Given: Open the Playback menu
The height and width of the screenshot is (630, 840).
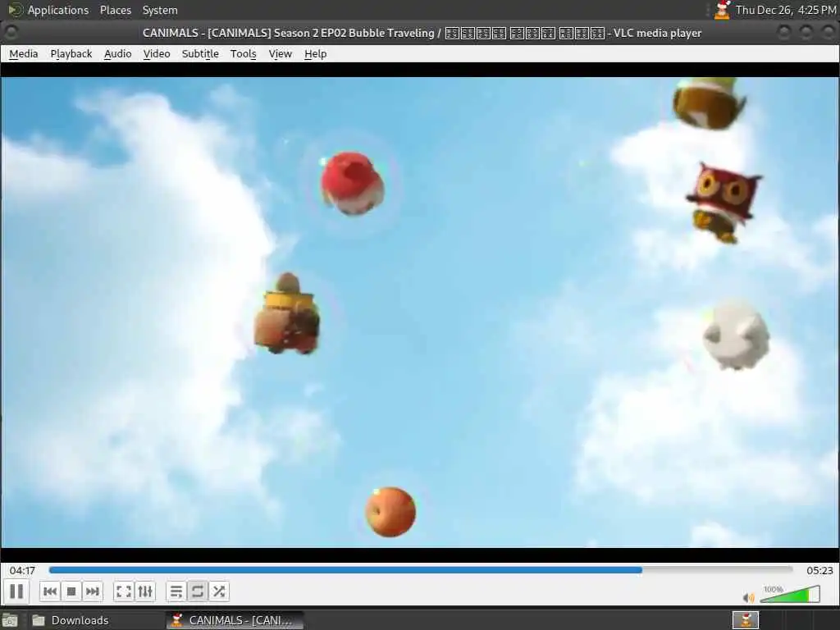Looking at the screenshot, I should tap(71, 53).
